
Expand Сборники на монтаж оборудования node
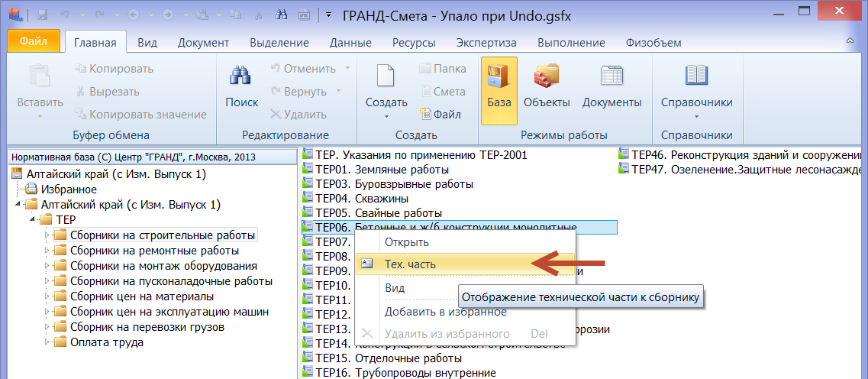47,265
